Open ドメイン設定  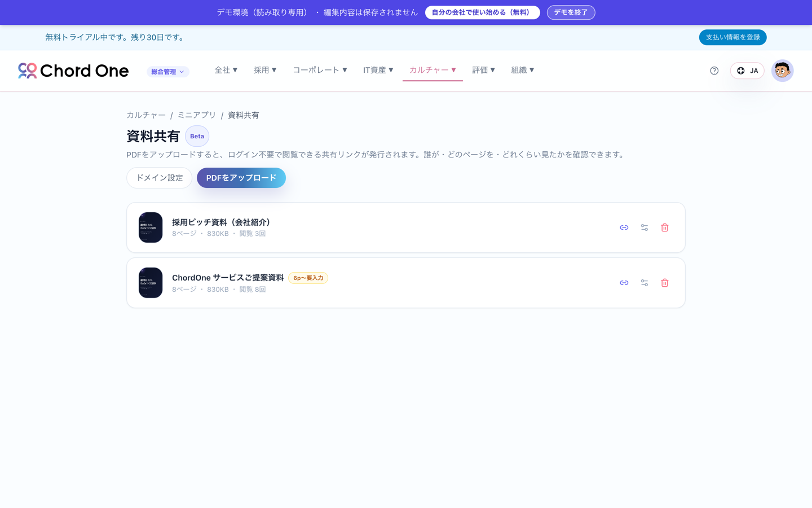[159, 178]
